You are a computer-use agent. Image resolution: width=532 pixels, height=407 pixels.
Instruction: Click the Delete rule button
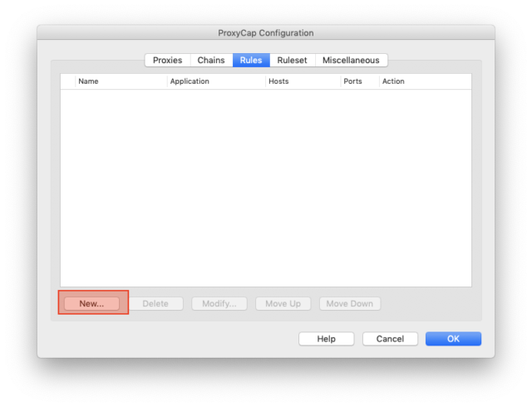click(x=155, y=303)
